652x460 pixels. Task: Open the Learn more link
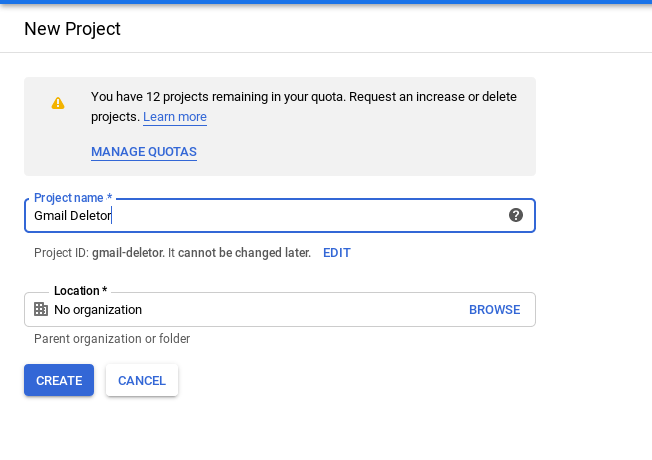(x=175, y=117)
